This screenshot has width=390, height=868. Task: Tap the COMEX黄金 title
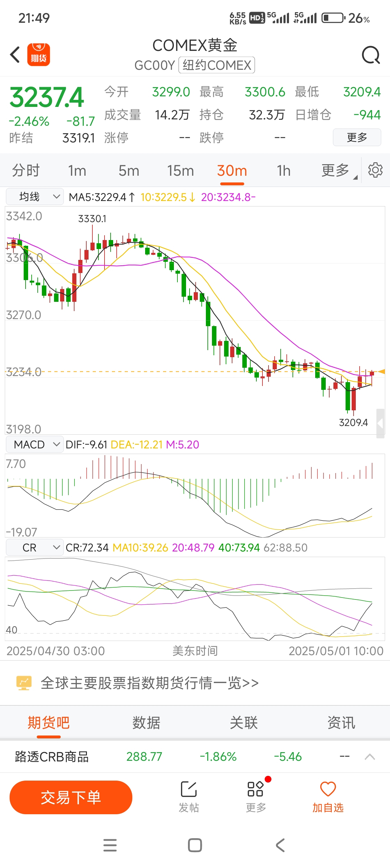(x=195, y=45)
